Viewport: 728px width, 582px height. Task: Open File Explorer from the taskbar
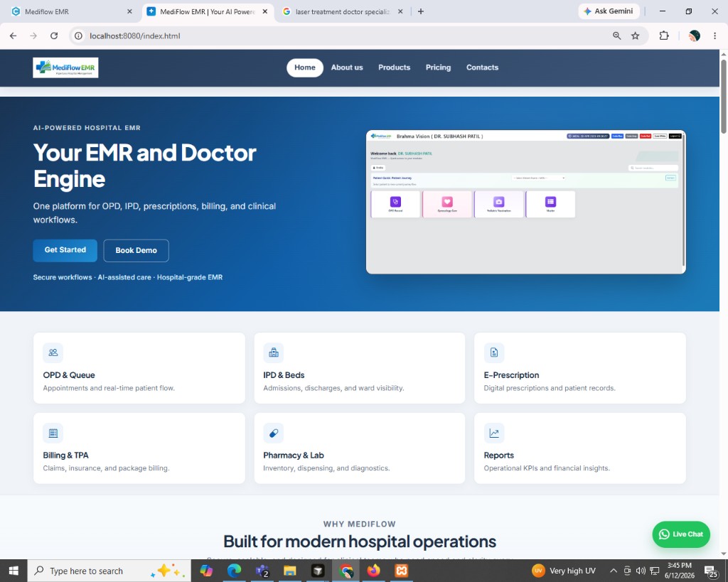click(x=290, y=571)
